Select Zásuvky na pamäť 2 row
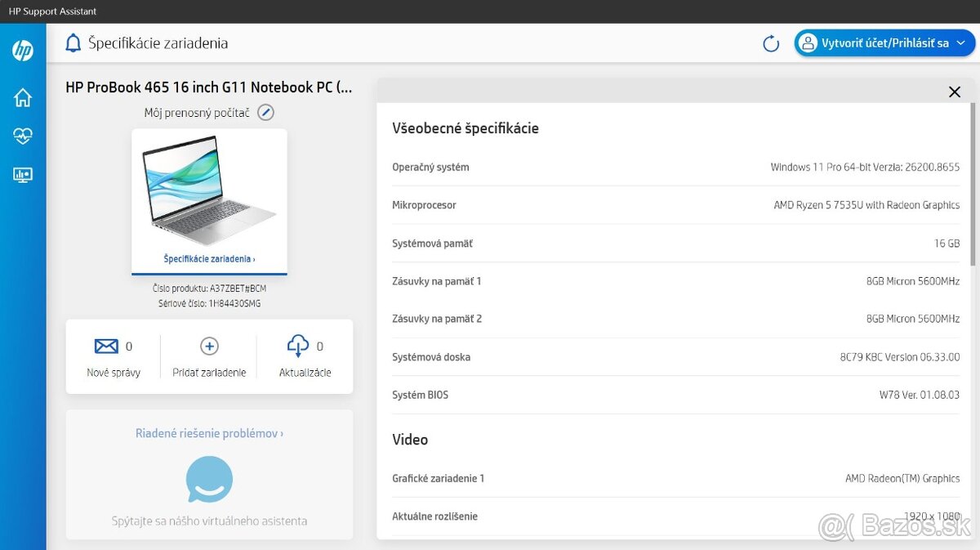The image size is (980, 550). [675, 319]
